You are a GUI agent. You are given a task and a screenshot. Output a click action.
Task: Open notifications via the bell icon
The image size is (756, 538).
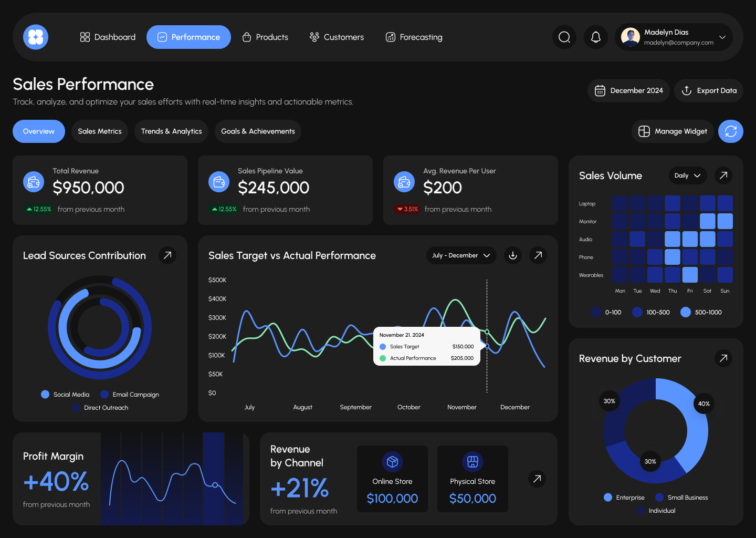[596, 37]
